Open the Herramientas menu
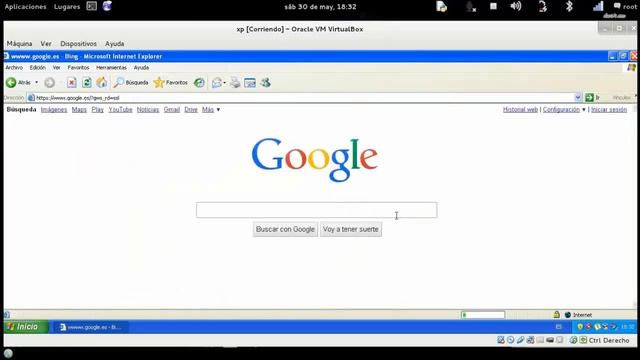Viewport: 640px width, 360px height. click(x=111, y=68)
